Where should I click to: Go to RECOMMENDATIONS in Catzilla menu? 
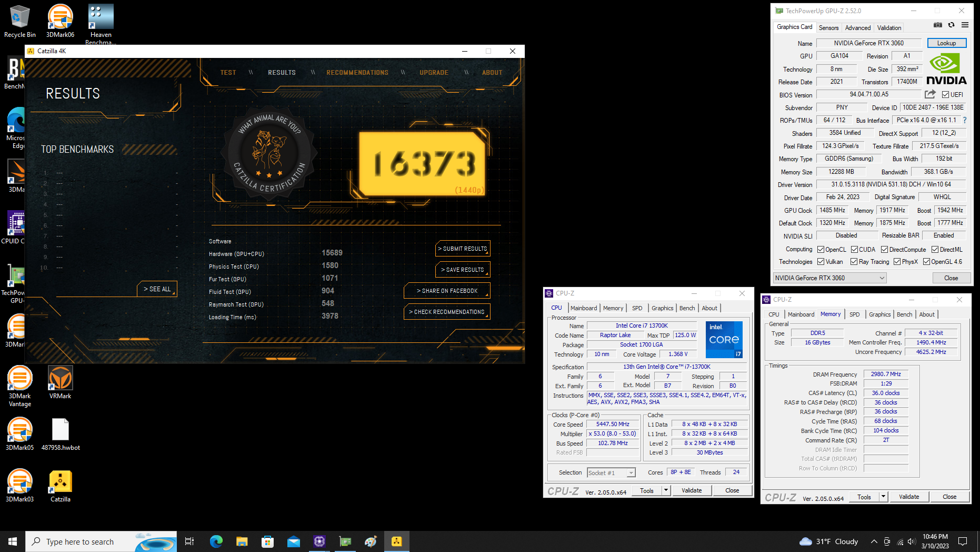357,73
